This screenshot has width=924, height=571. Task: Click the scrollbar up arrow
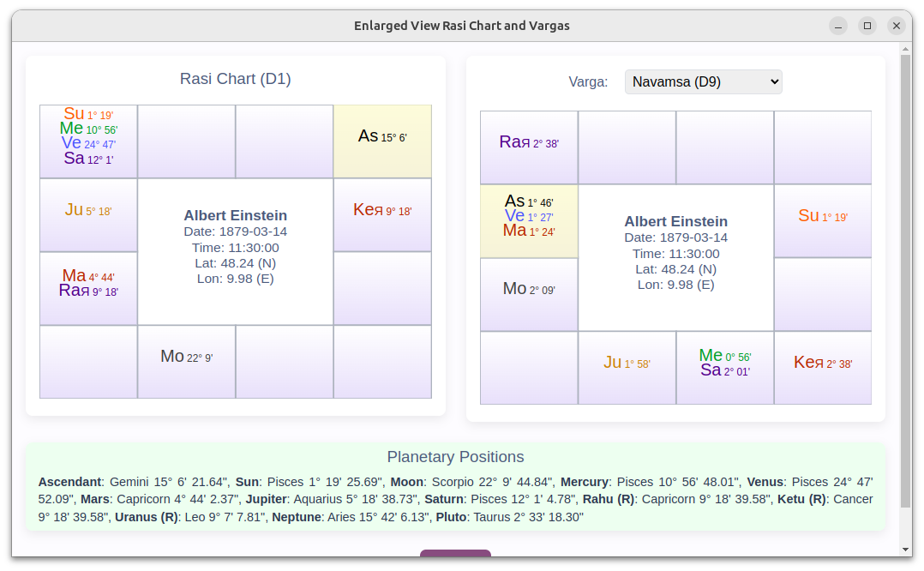click(x=906, y=49)
